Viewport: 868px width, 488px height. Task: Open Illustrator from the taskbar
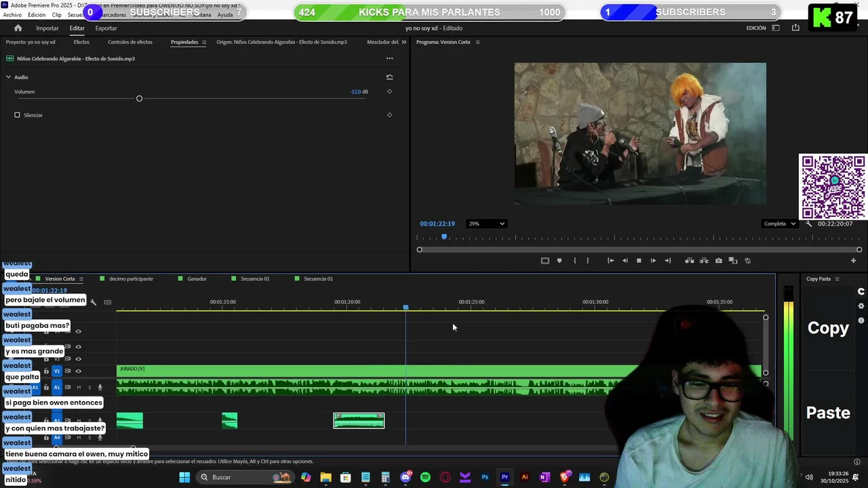click(524, 477)
